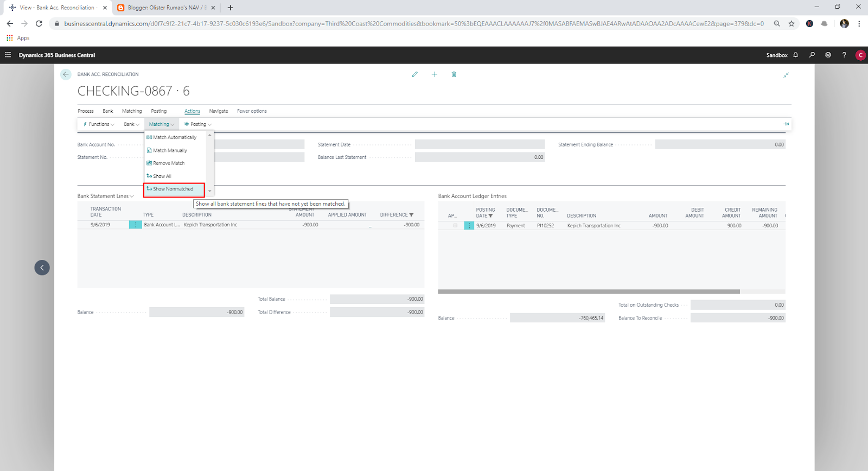The image size is (868, 471).
Task: Click the Total on Outstanding Checks value
Action: pos(738,305)
